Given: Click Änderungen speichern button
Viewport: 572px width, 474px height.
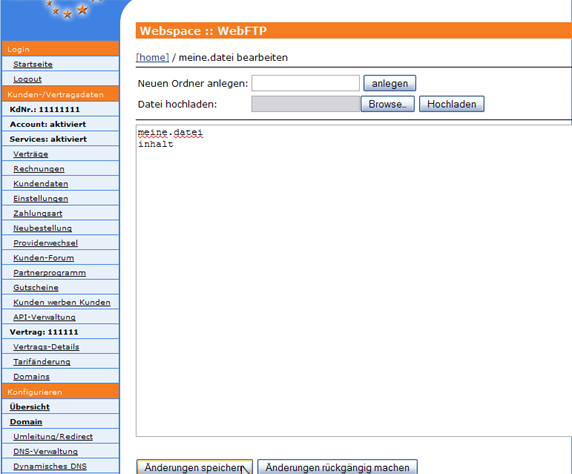Looking at the screenshot, I should [x=194, y=467].
